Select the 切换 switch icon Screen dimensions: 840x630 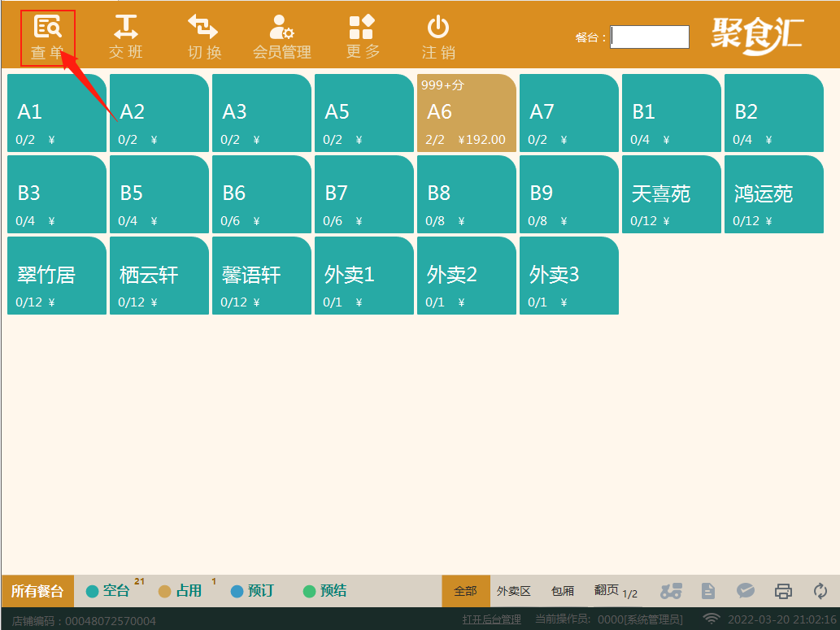coord(204,37)
